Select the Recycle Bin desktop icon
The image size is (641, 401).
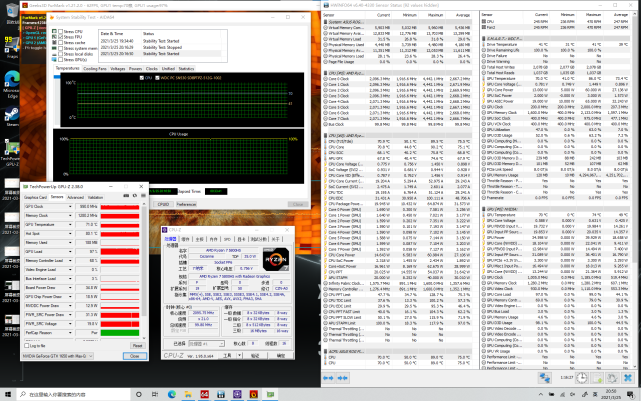click(x=11, y=10)
